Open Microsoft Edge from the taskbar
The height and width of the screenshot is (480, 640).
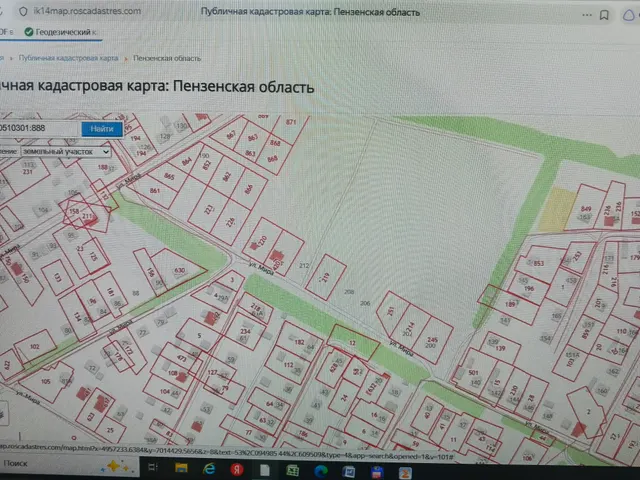321,471
